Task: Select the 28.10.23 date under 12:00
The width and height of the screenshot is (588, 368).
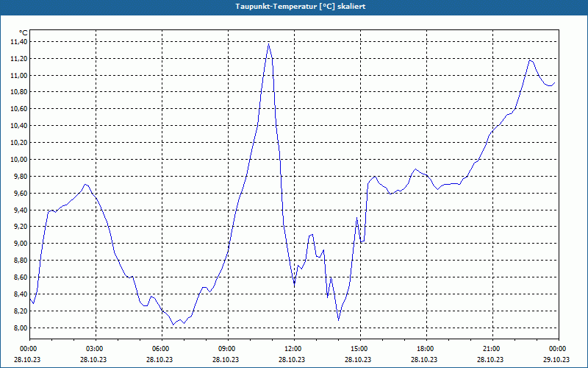Action: pos(292,359)
